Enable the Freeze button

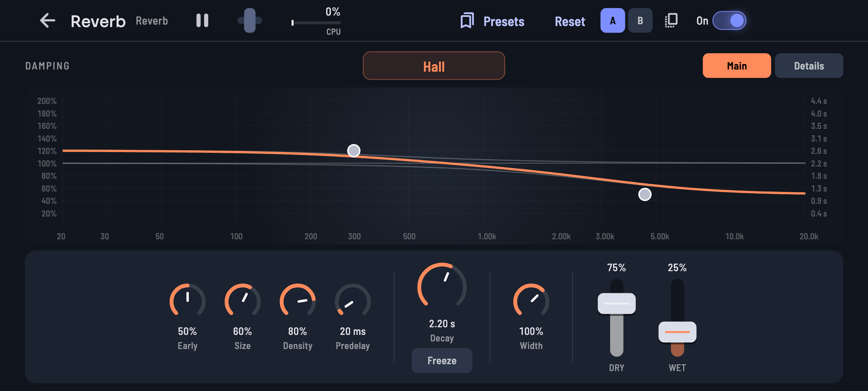[442, 361]
